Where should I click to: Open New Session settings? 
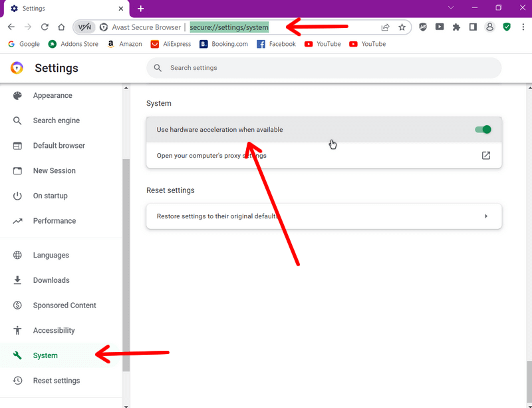[x=55, y=170]
